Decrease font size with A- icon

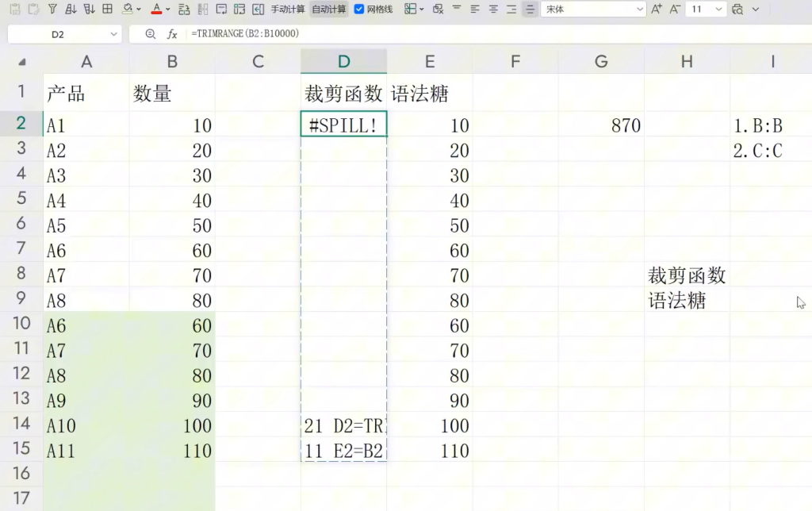[675, 9]
